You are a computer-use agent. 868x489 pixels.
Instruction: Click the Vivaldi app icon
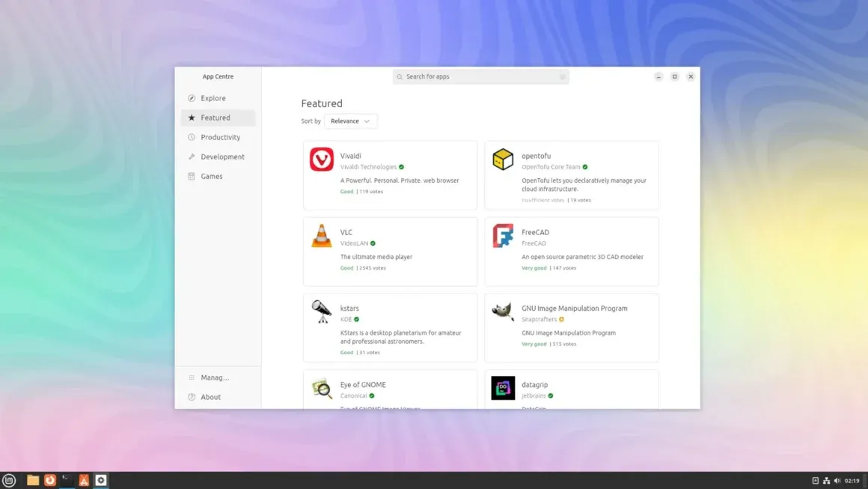(322, 160)
